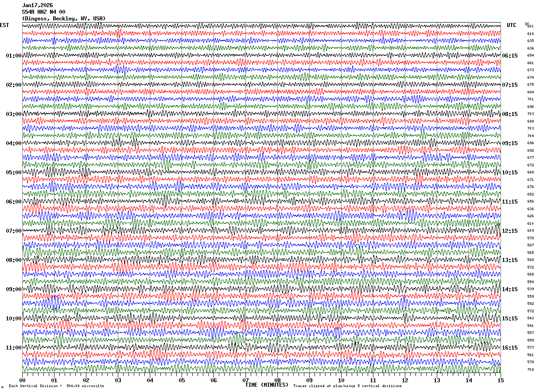Screen dimensions: 536x392
Task: Select the 06:00 EST row label
Action: [x=14, y=202]
